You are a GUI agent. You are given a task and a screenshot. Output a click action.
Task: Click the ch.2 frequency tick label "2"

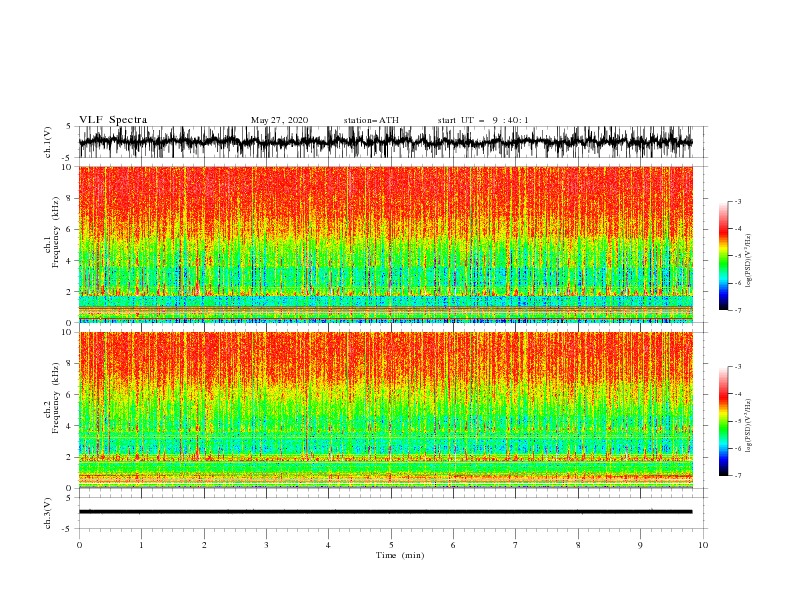[x=69, y=457]
